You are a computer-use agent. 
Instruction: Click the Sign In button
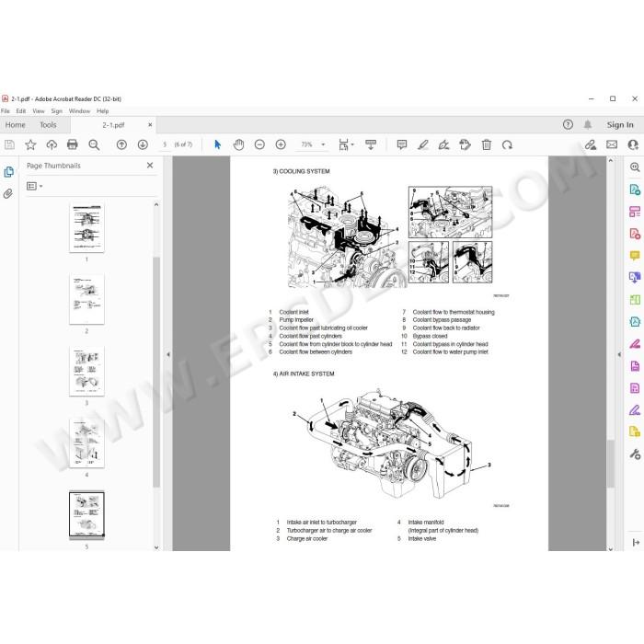[620, 125]
